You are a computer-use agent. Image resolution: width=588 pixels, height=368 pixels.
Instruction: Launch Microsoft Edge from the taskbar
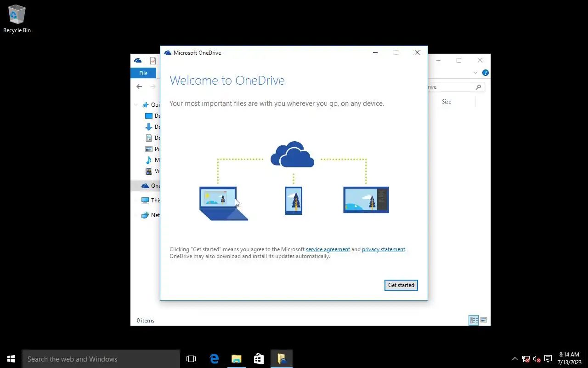(x=214, y=359)
